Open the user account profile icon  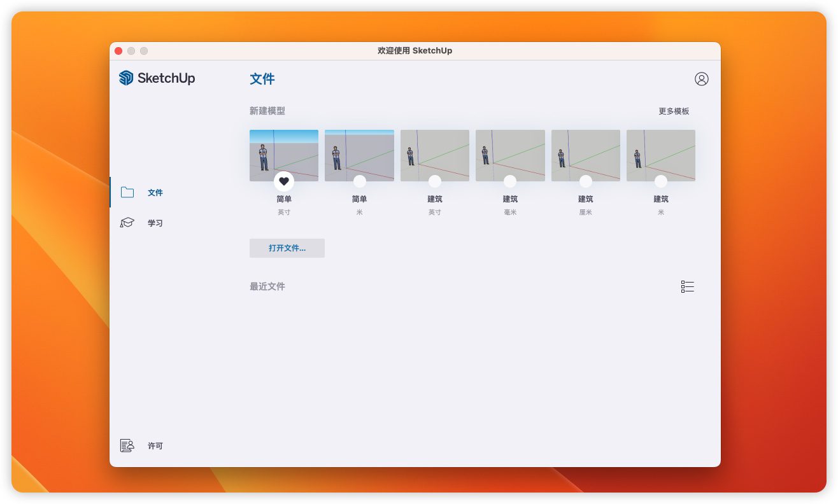point(701,79)
